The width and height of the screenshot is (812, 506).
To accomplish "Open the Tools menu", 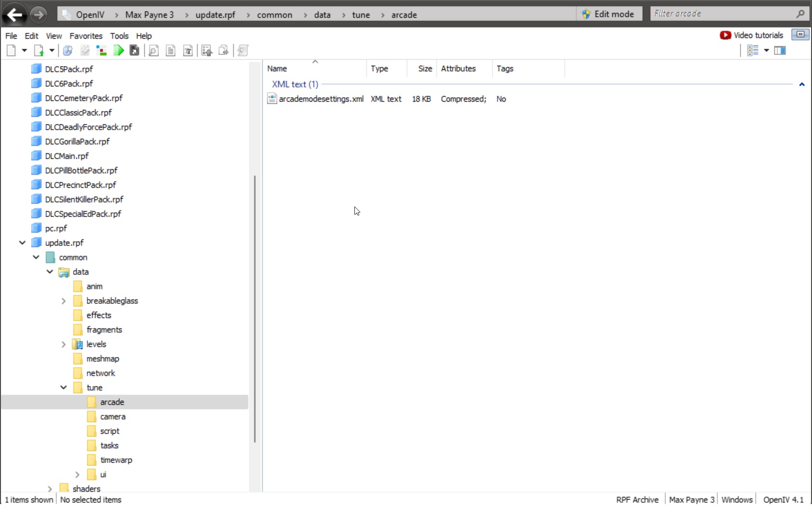I will click(x=119, y=36).
